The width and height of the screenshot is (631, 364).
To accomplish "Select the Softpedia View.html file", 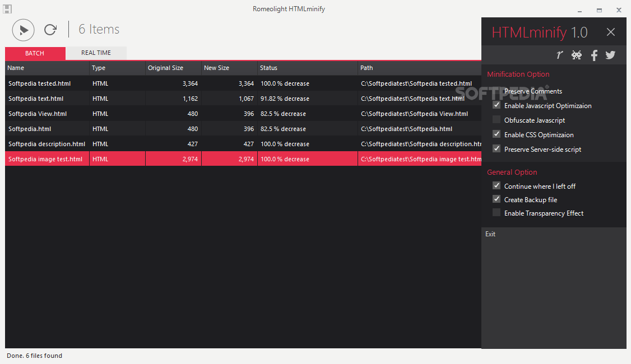I will (38, 114).
